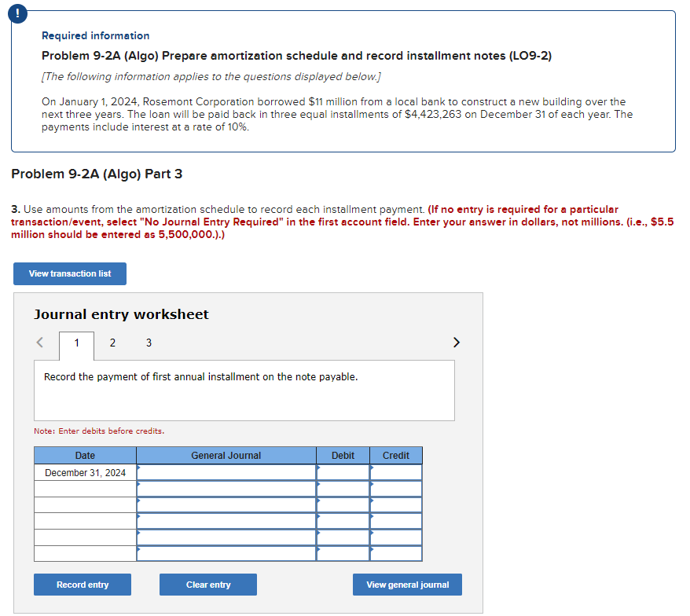The width and height of the screenshot is (690, 616).
Task: Open the third row account selection dropdown
Action: point(226,504)
